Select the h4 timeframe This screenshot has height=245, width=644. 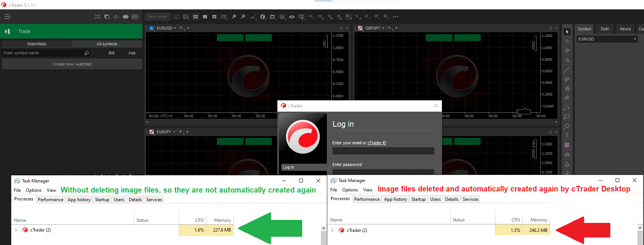tap(358, 16)
